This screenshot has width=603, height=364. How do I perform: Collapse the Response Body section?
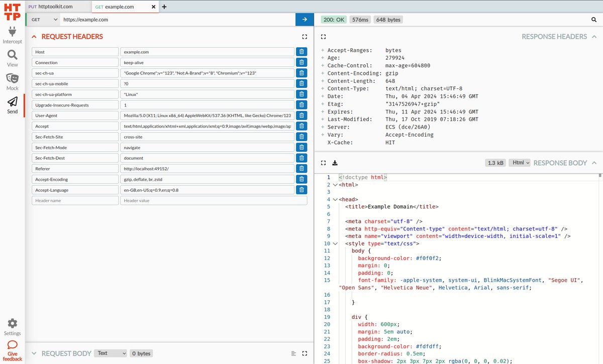[594, 163]
